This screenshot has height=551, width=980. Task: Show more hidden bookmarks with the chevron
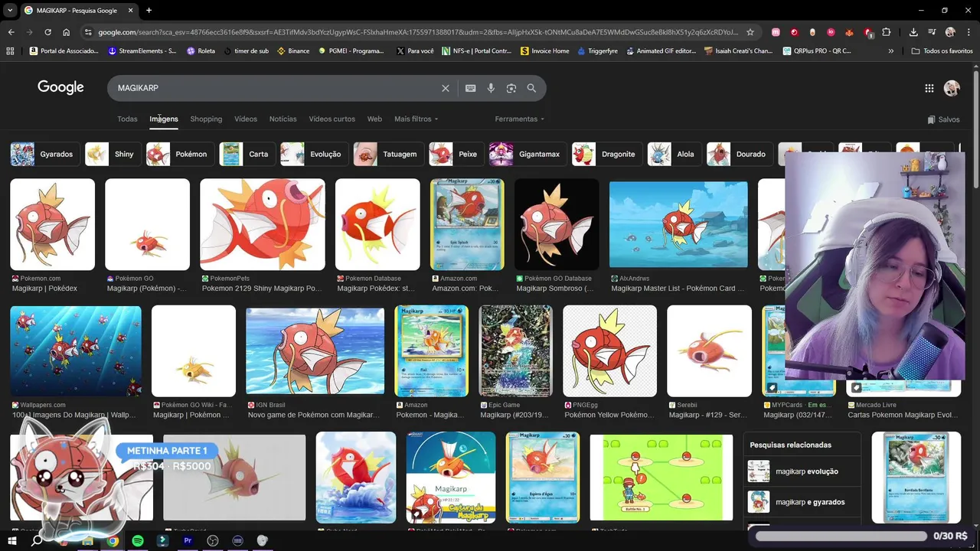coord(890,51)
